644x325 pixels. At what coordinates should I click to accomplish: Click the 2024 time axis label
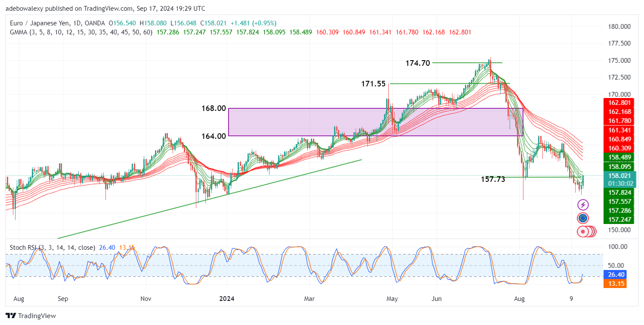(227, 298)
